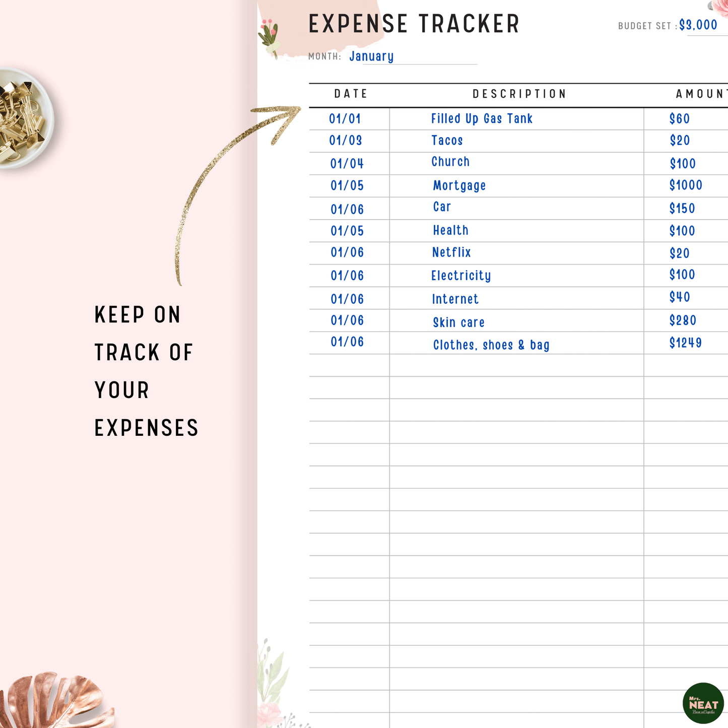This screenshot has width=728, height=728.
Task: Select the Month field showing January
Action: coord(371,56)
